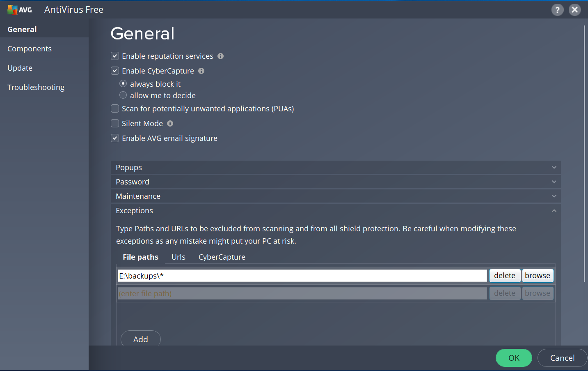The width and height of the screenshot is (588, 371).
Task: Select 'allow me to decide' radio option
Action: tap(123, 95)
